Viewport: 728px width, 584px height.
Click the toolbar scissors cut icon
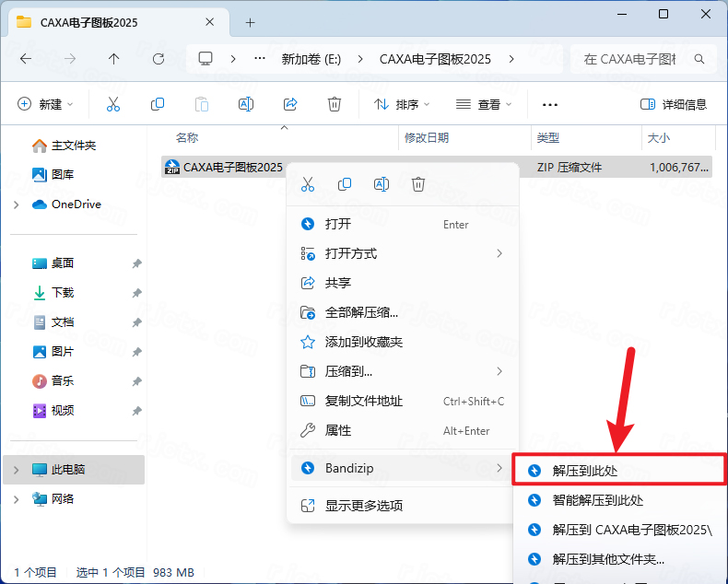click(x=113, y=104)
